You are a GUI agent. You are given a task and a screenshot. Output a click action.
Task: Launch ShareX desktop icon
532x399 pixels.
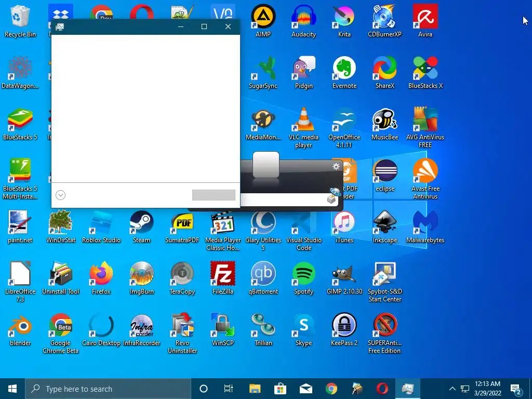pos(385,72)
